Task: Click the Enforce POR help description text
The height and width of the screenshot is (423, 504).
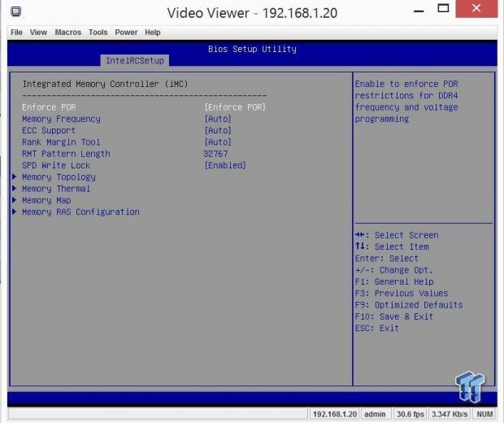Action: pyautogui.click(x=406, y=102)
